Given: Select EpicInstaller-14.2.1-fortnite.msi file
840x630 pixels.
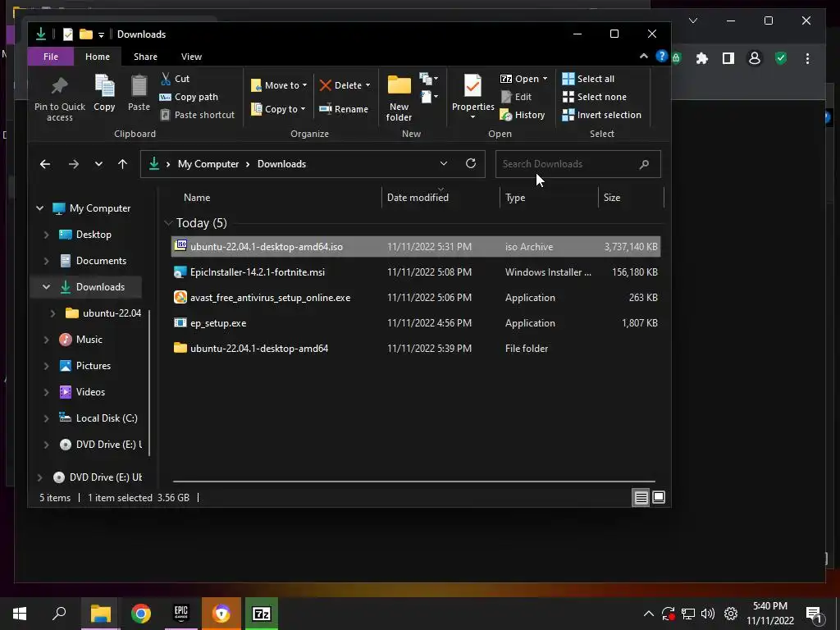Looking at the screenshot, I should click(416, 272).
